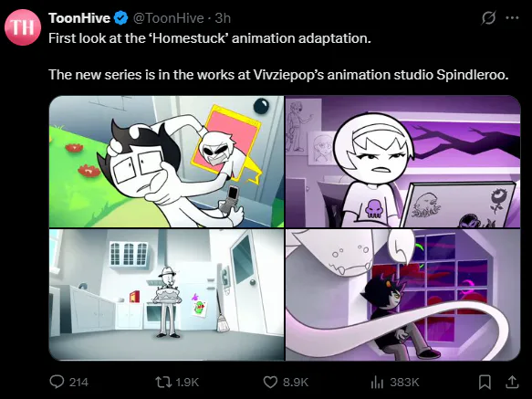This screenshot has height=399, width=532.
Task: Open the top-left image with pink window
Action: (166, 162)
